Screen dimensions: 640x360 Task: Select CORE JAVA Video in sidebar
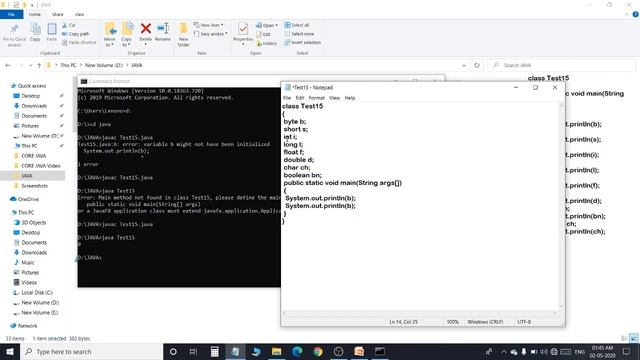pos(37,166)
